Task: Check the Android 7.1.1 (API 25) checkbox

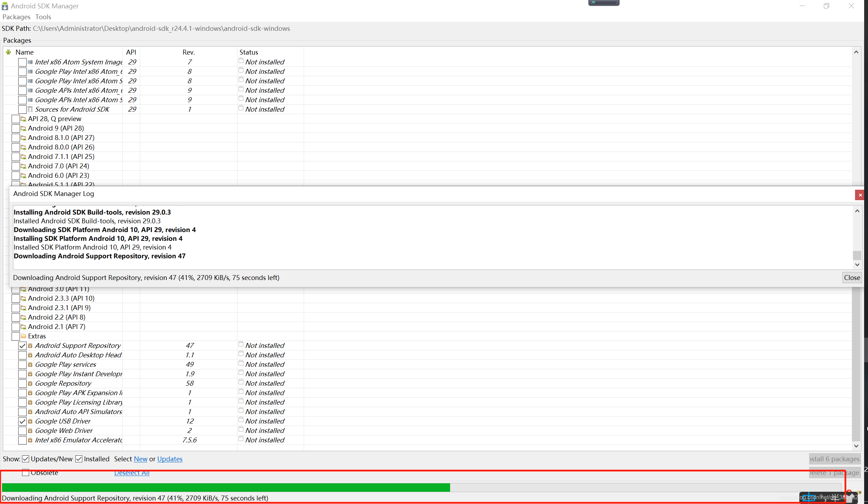Action: 16,157
